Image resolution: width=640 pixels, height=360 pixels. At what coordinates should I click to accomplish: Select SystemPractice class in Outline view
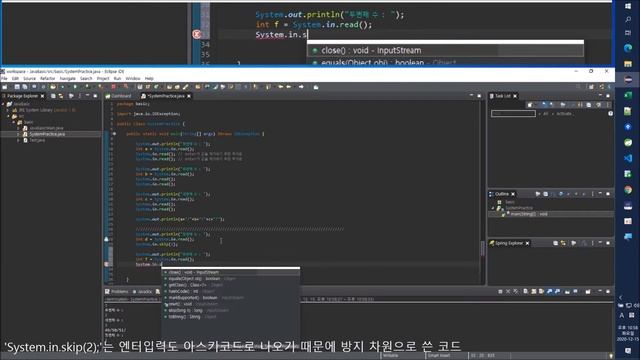519,208
